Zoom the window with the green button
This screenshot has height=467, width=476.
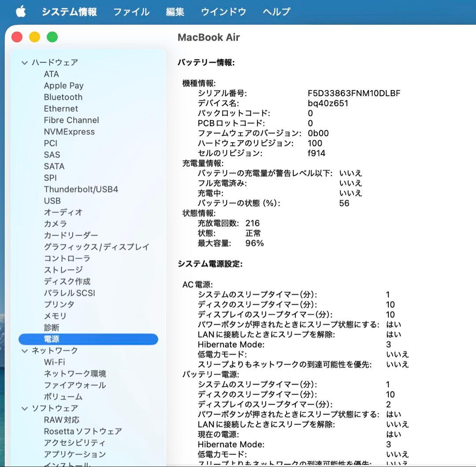pos(52,37)
